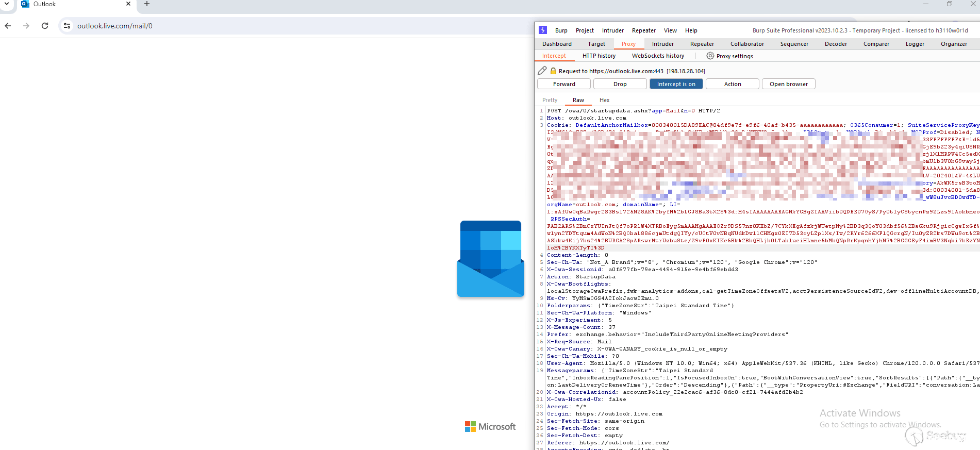Switch to the Dashboard tab
The width and height of the screenshot is (980, 450).
tap(557, 44)
